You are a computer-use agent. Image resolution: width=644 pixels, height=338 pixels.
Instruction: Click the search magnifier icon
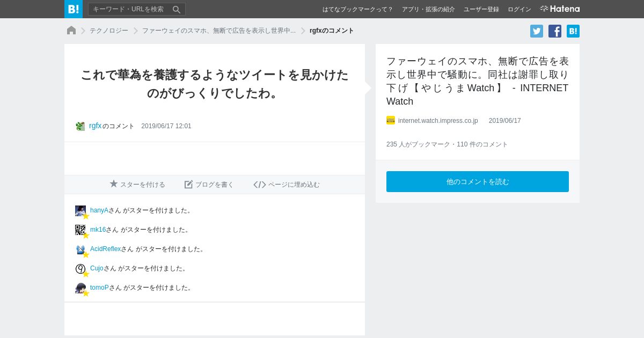click(177, 9)
